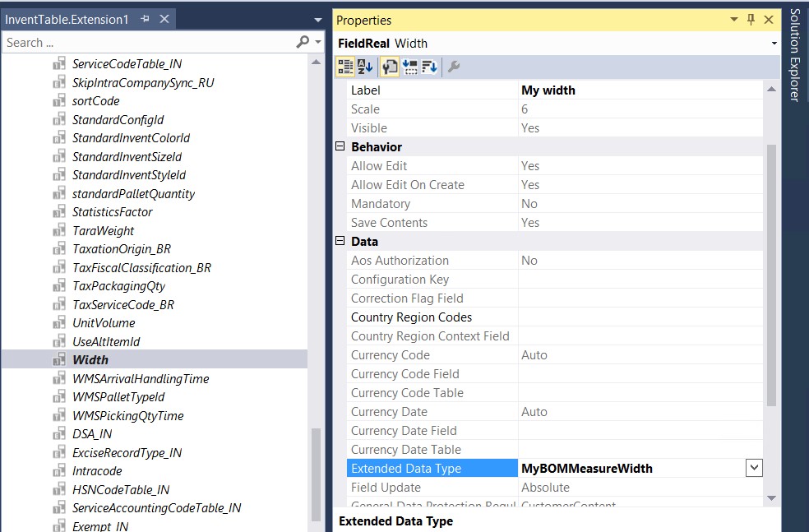Select the Width field in the tree
The height and width of the screenshot is (532, 809).
click(x=90, y=359)
